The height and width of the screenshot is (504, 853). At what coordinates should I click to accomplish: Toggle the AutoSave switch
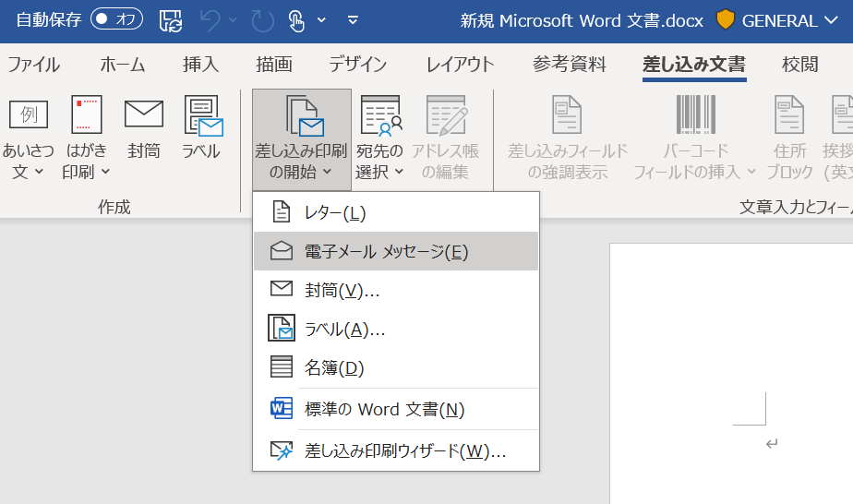[x=116, y=19]
